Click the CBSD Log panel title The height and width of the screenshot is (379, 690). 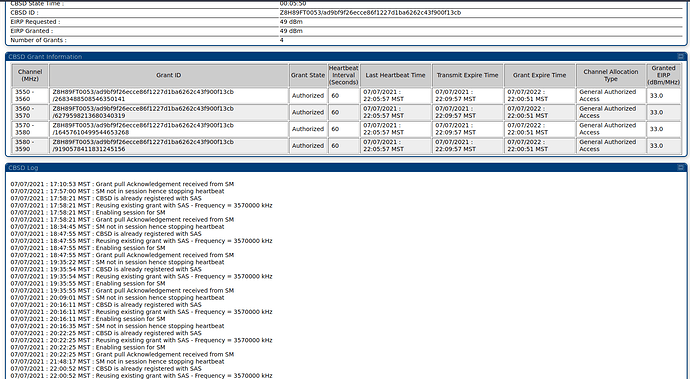click(23, 168)
